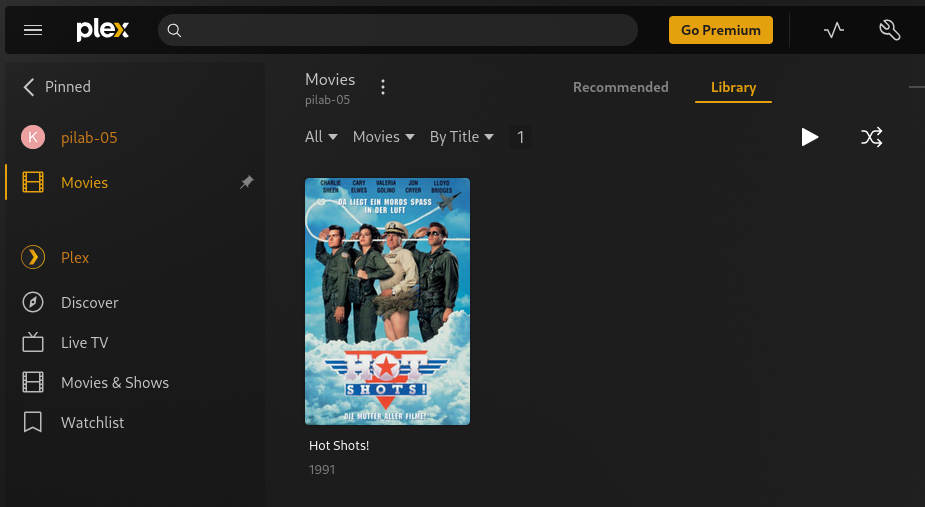Open Settings wrench icon
The image size is (925, 507).
pyautogui.click(x=890, y=30)
